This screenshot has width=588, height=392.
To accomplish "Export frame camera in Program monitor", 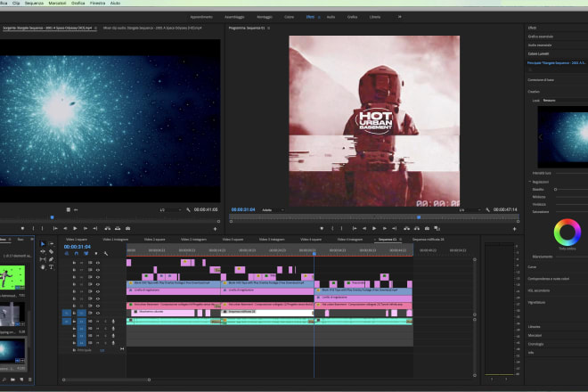I will pyautogui.click(x=427, y=228).
